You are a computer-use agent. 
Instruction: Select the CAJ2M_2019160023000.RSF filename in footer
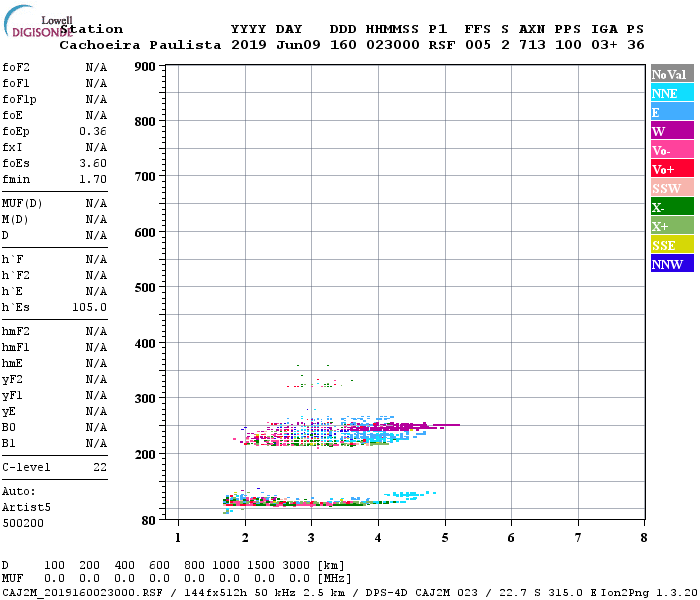tap(82, 593)
